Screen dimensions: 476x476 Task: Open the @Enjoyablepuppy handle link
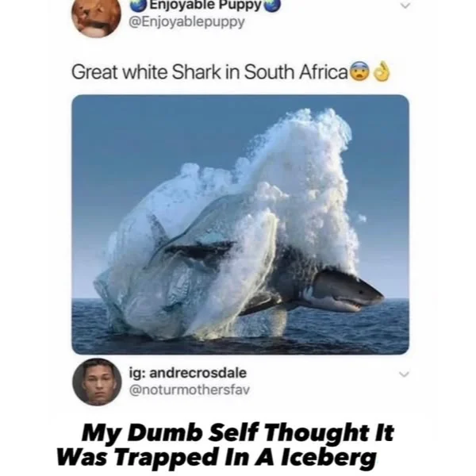(186, 22)
